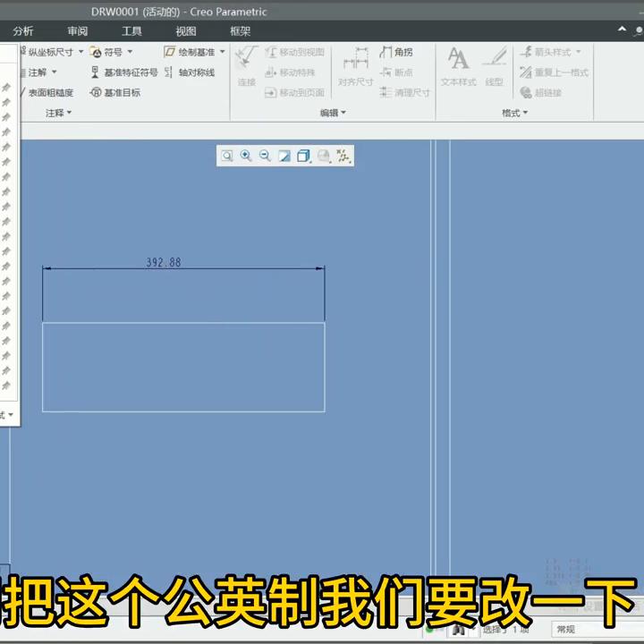Click the Datum Target (基准目标) tool
The height and width of the screenshot is (644, 644).
pyautogui.click(x=115, y=92)
